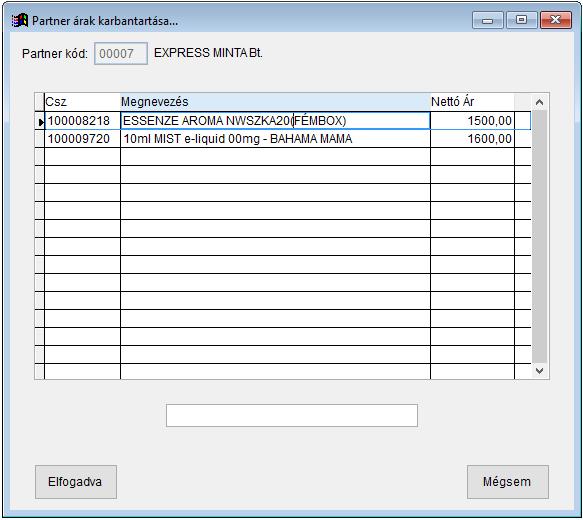
Task: Click the Elfogadva button
Action: point(75,482)
